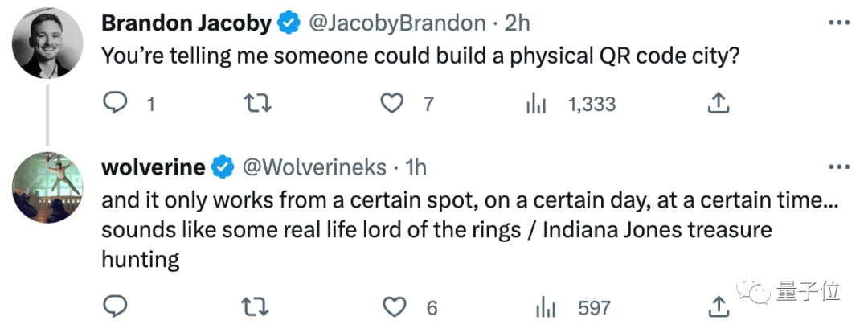Open wolverine's profile avatar
868x329 pixels.
(x=47, y=186)
